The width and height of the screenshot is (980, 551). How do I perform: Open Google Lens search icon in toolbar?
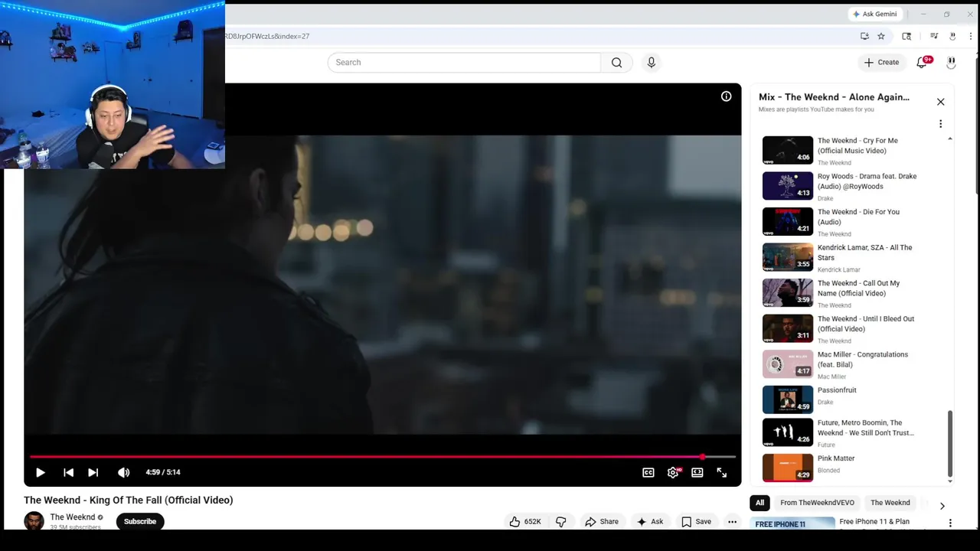point(906,36)
